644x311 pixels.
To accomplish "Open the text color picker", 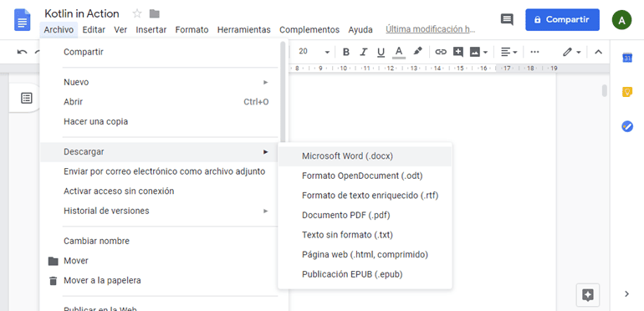I will (399, 52).
